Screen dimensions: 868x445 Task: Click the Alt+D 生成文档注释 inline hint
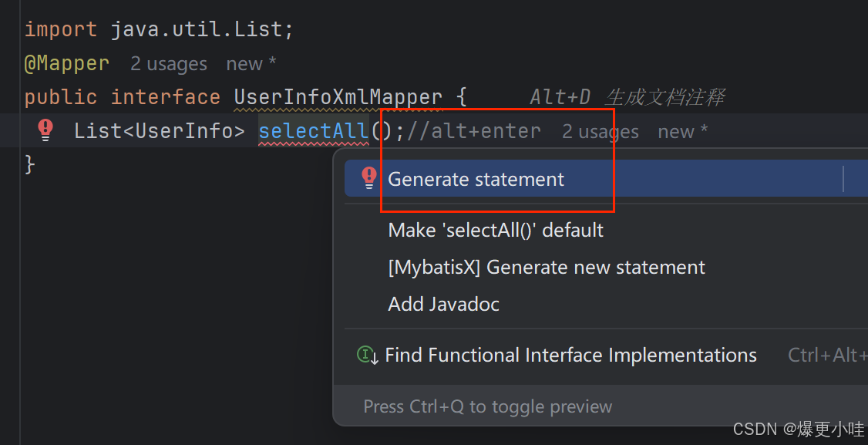pos(627,97)
